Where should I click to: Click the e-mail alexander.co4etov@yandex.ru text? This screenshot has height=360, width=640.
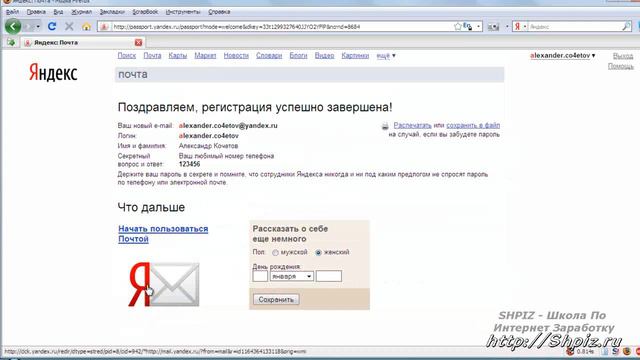point(228,126)
